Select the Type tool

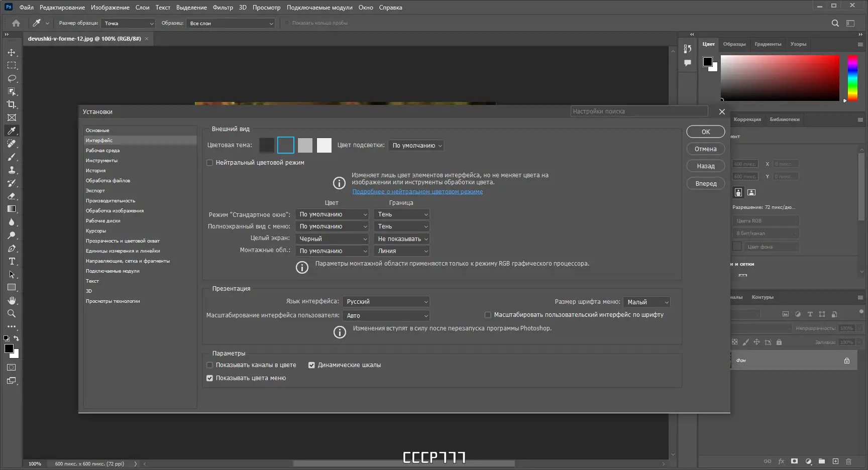pyautogui.click(x=12, y=261)
